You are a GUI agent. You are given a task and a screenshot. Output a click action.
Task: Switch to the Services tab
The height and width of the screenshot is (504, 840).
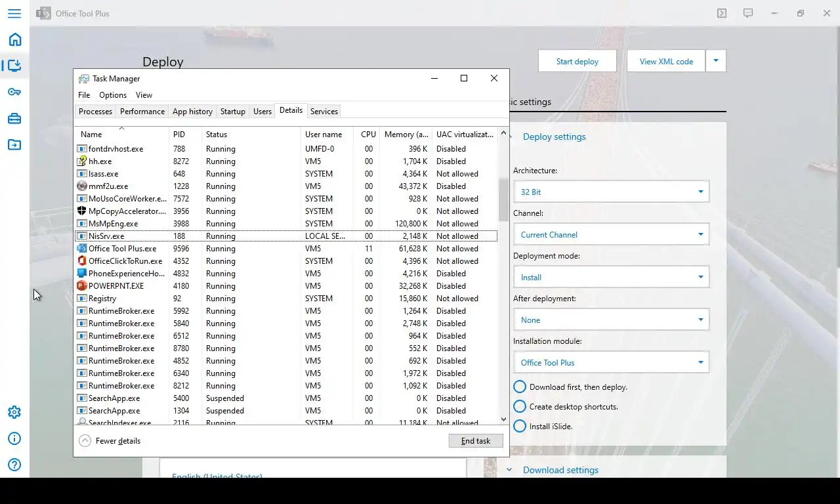tap(324, 112)
